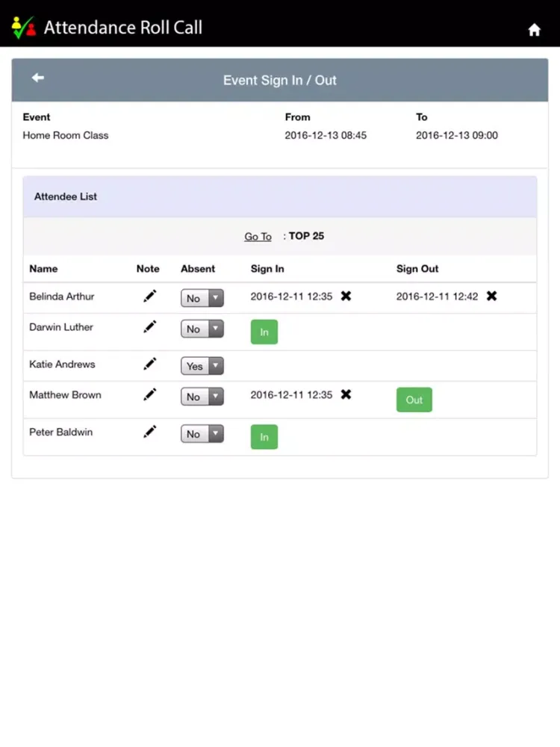The width and height of the screenshot is (560, 747).
Task: Open Absent dropdown for Belinda Arthur
Action: (x=202, y=298)
